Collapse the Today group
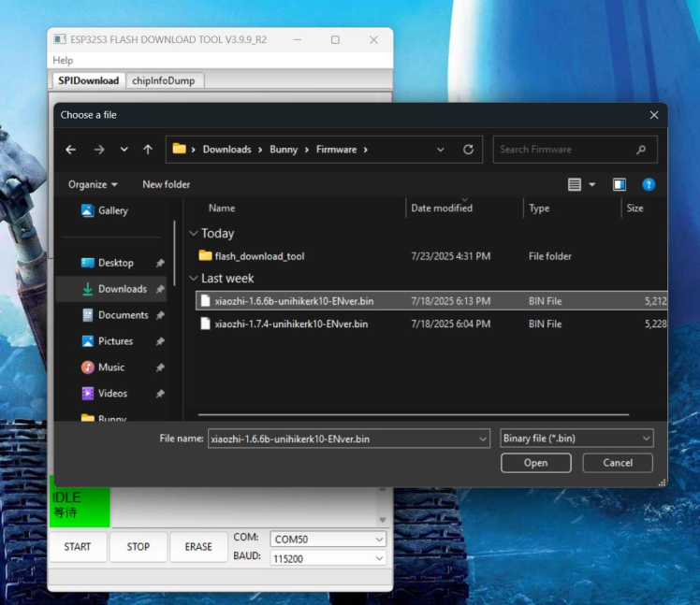 [x=194, y=234]
